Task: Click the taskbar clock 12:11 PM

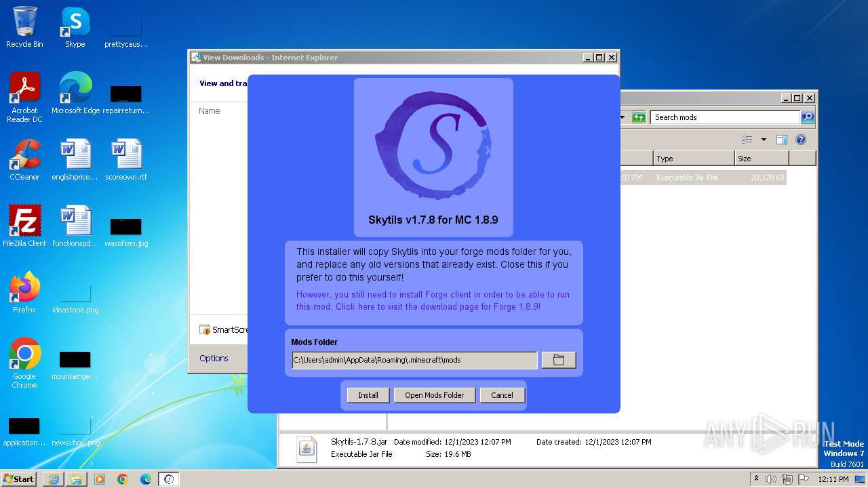Action: click(833, 479)
